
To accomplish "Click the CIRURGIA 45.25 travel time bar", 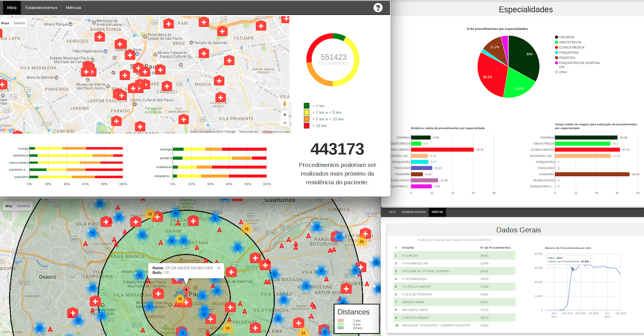I will point(586,137).
